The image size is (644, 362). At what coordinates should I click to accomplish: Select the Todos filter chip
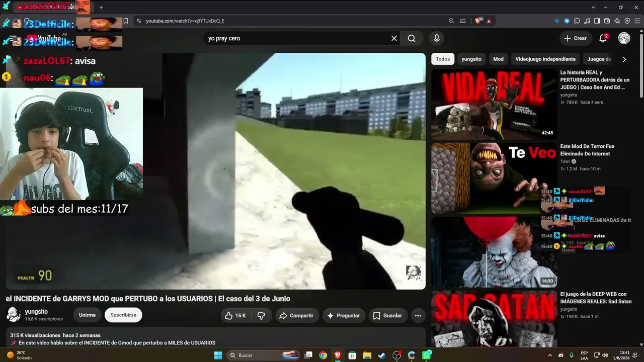point(443,59)
